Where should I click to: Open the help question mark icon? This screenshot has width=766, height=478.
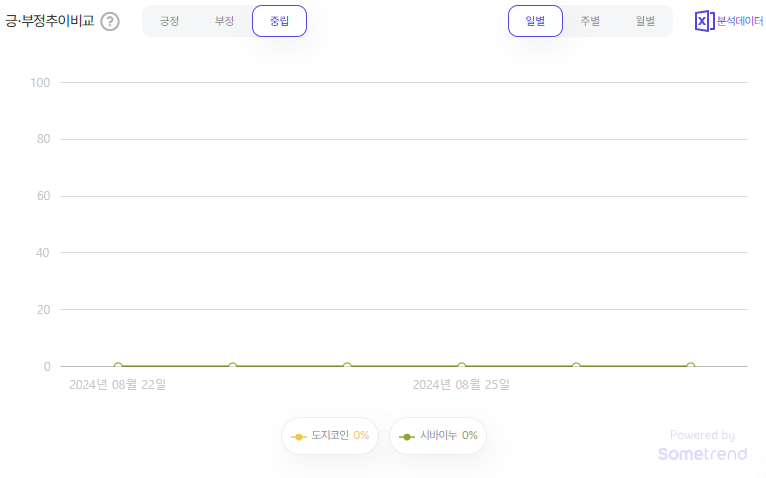[x=110, y=22]
